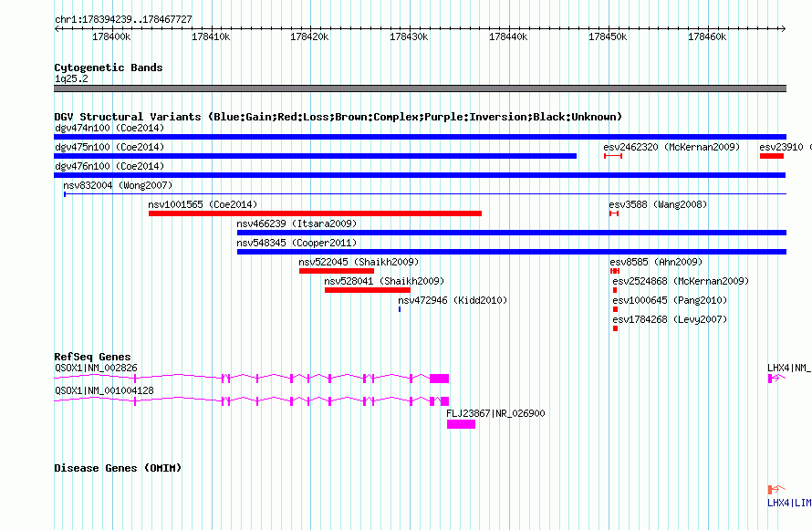Viewport: 812px width, 530px height.
Task: Open the esv8585 (Ahn2009) variant marker
Action: click(615, 271)
